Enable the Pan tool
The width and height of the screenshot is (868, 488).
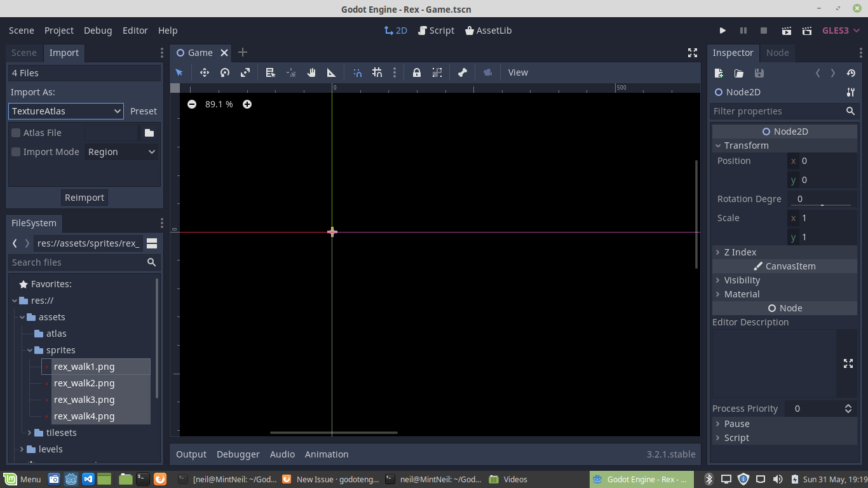pos(311,72)
